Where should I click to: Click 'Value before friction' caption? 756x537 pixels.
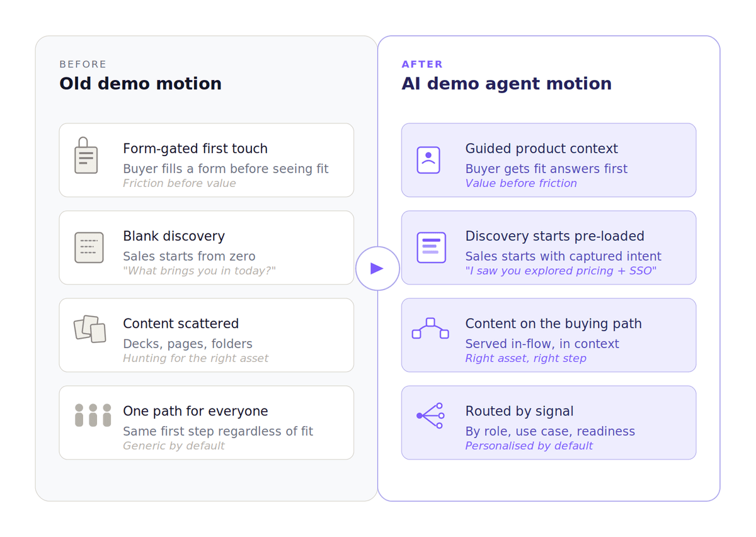click(x=521, y=183)
